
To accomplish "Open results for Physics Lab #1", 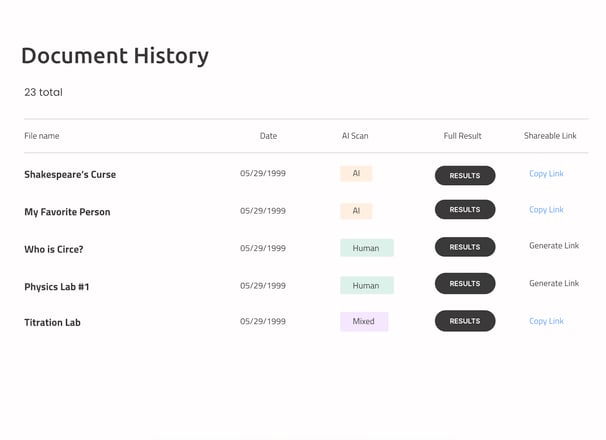I will coord(465,283).
